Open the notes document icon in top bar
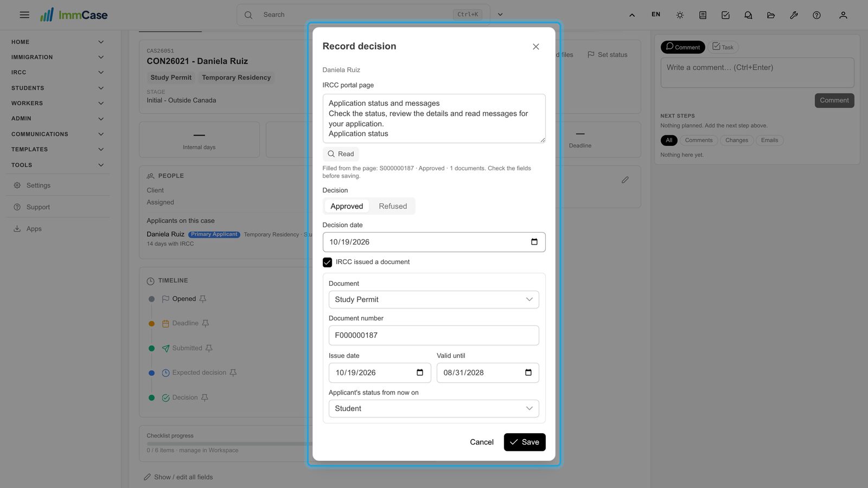The height and width of the screenshot is (488, 868). (x=703, y=15)
